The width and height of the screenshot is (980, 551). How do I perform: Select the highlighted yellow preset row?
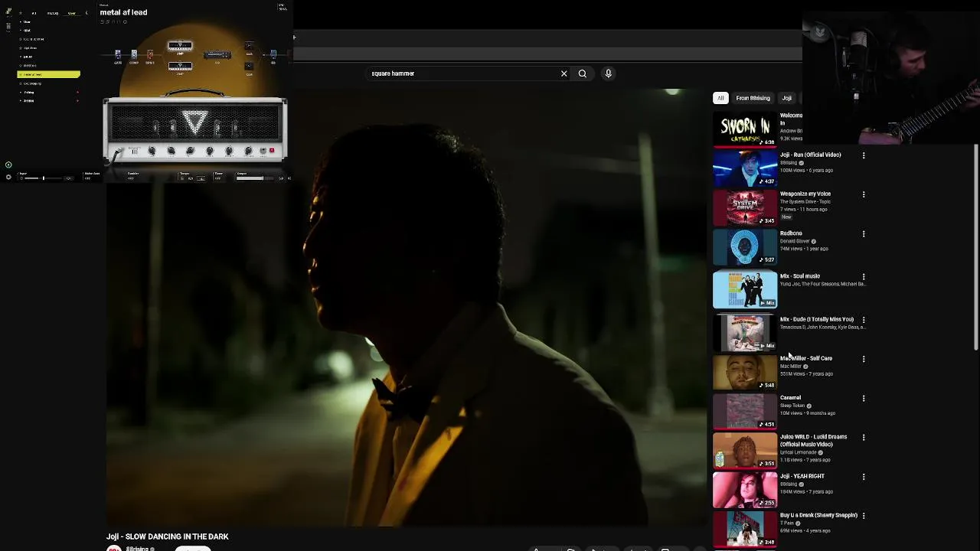coord(48,74)
